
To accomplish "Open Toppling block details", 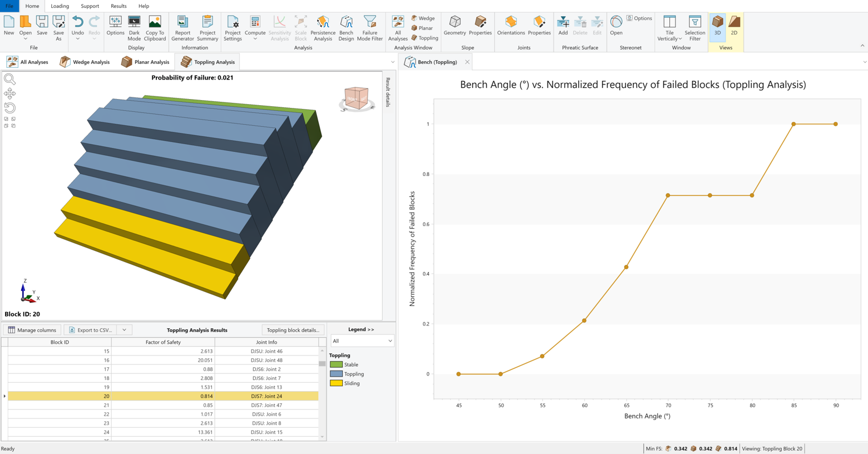I will (293, 330).
